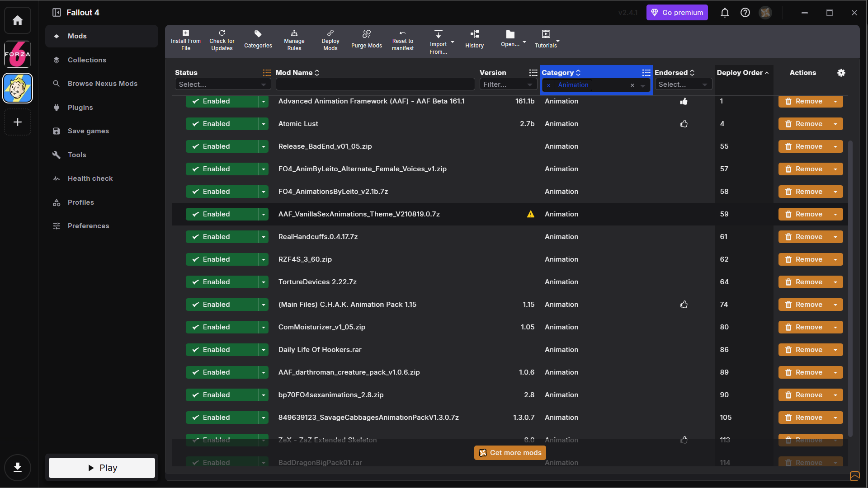
Task: Open the downloads icon in the sidebar
Action: click(18, 467)
